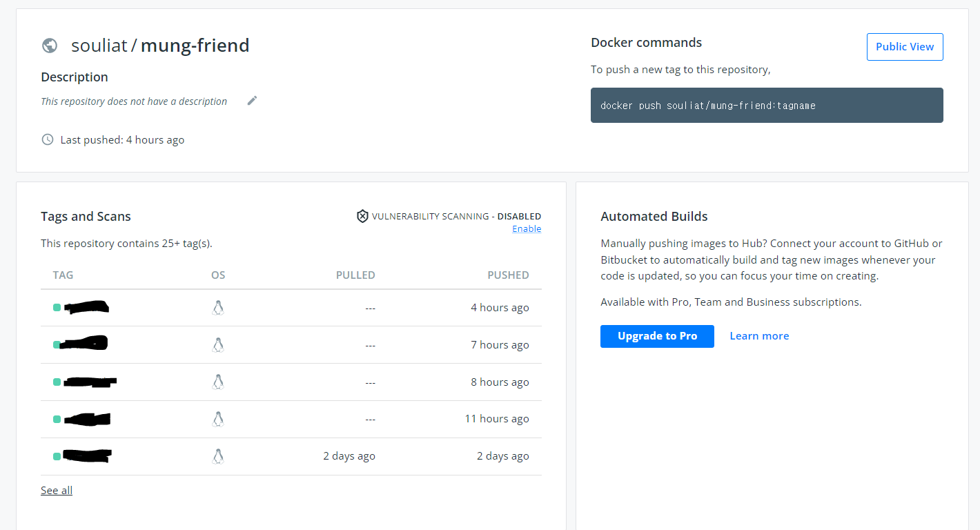The width and height of the screenshot is (980, 530).
Task: Click the mung-friend repository name
Action: [195, 46]
